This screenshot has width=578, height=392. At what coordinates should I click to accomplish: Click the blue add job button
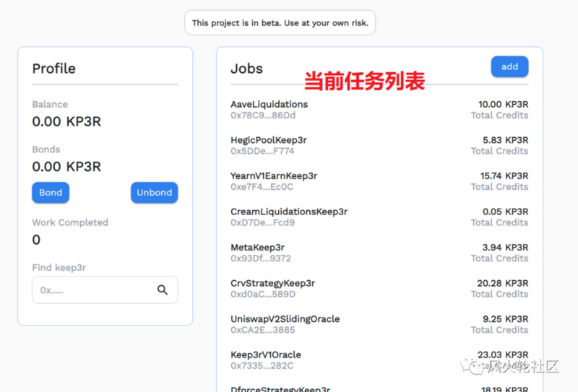(509, 66)
